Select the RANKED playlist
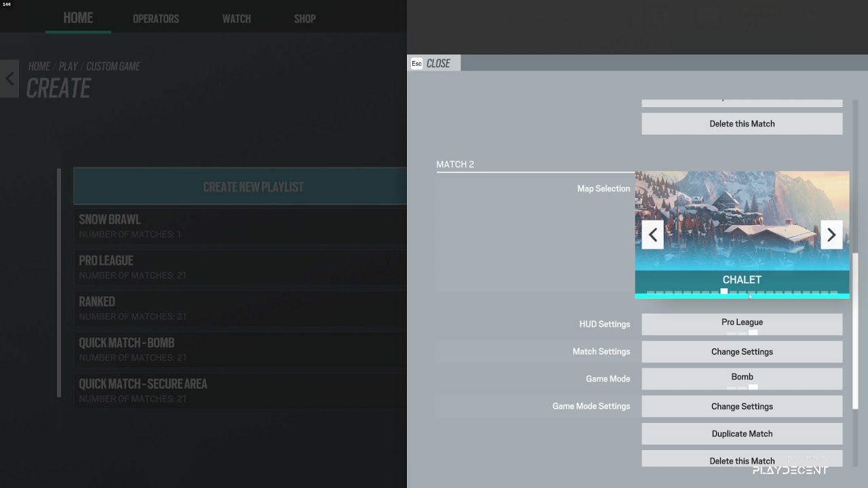 point(240,308)
